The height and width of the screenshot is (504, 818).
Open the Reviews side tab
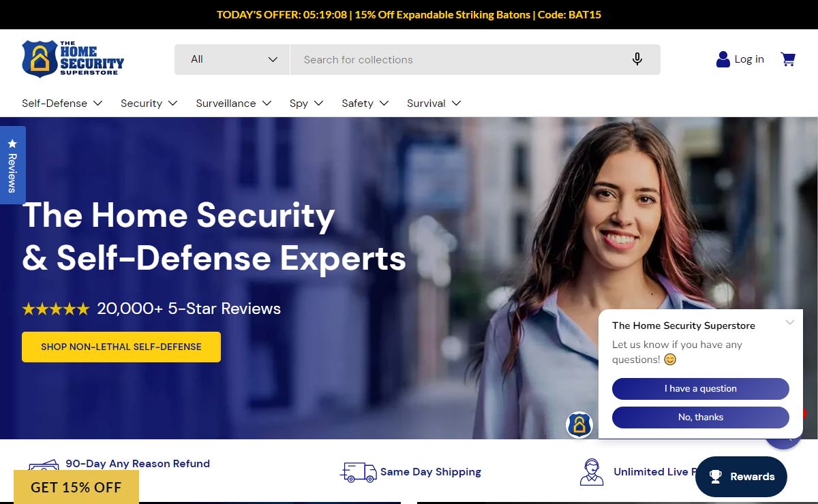click(12, 165)
